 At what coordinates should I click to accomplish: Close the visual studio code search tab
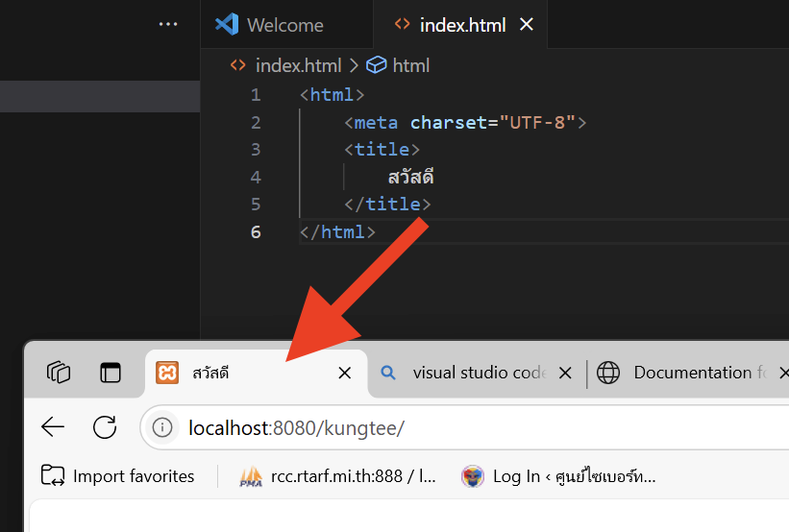(566, 373)
